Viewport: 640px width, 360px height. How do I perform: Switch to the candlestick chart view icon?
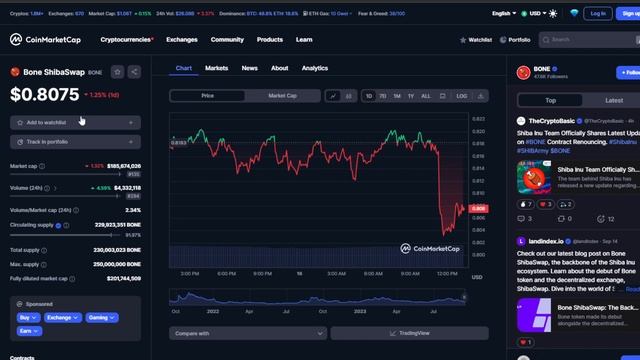click(349, 96)
